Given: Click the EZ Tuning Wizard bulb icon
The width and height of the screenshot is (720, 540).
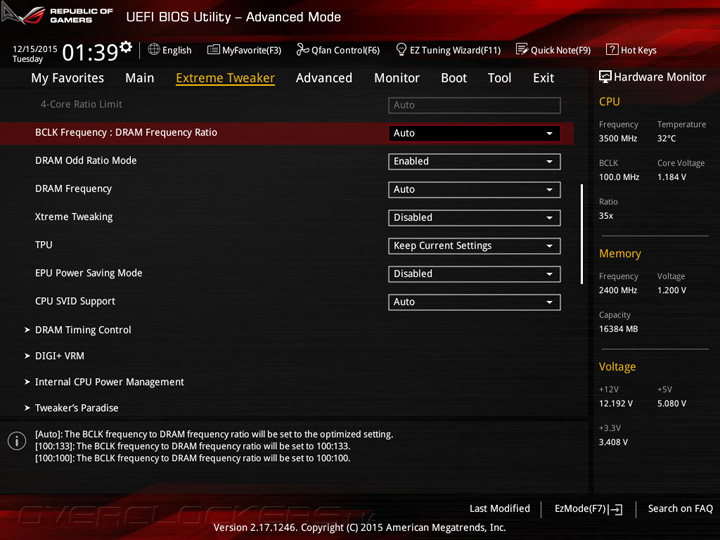Looking at the screenshot, I should (x=401, y=49).
